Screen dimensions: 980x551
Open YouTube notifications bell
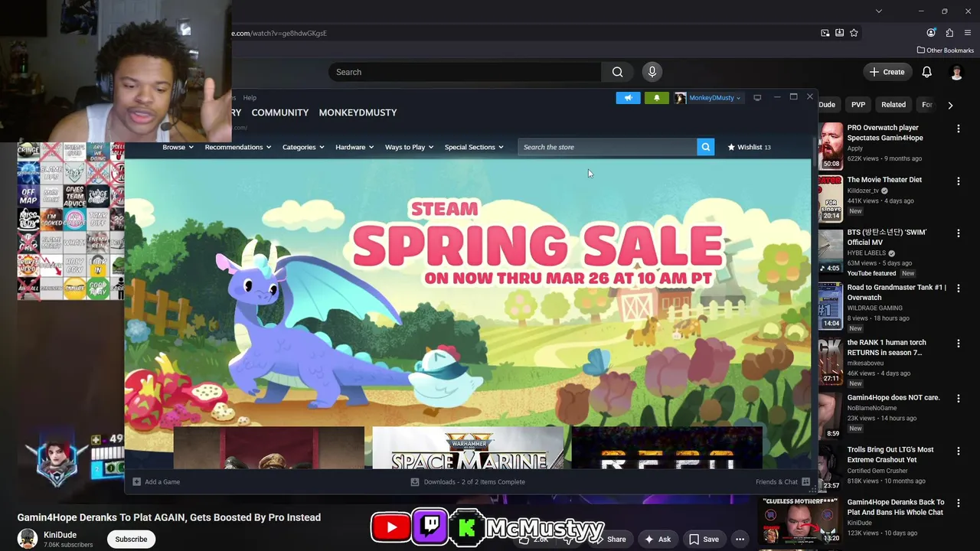click(x=926, y=72)
